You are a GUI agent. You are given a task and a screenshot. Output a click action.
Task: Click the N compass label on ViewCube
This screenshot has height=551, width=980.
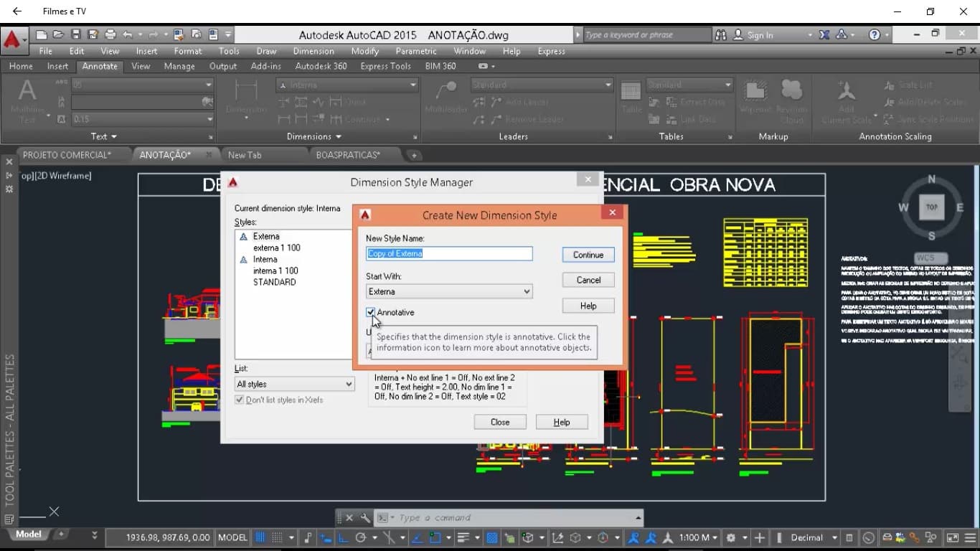tap(932, 179)
